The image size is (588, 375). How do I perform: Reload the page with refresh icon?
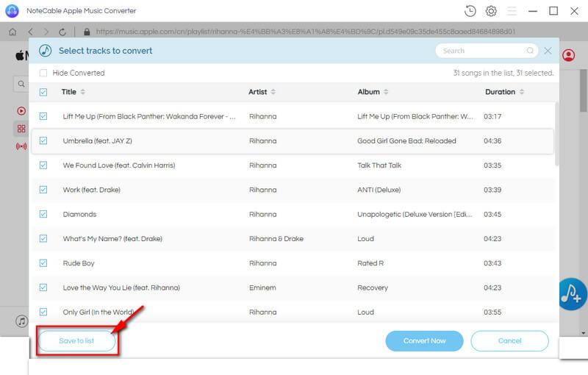coord(62,32)
